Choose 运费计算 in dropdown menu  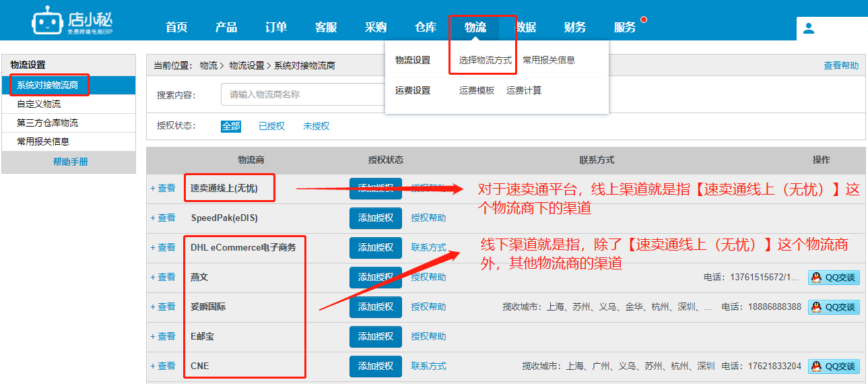524,90
